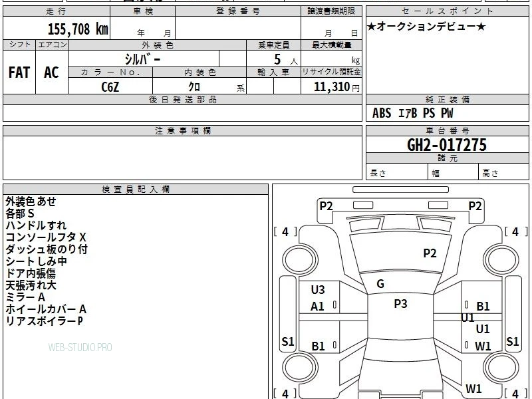Click inspector note ミラー A

tap(25, 297)
